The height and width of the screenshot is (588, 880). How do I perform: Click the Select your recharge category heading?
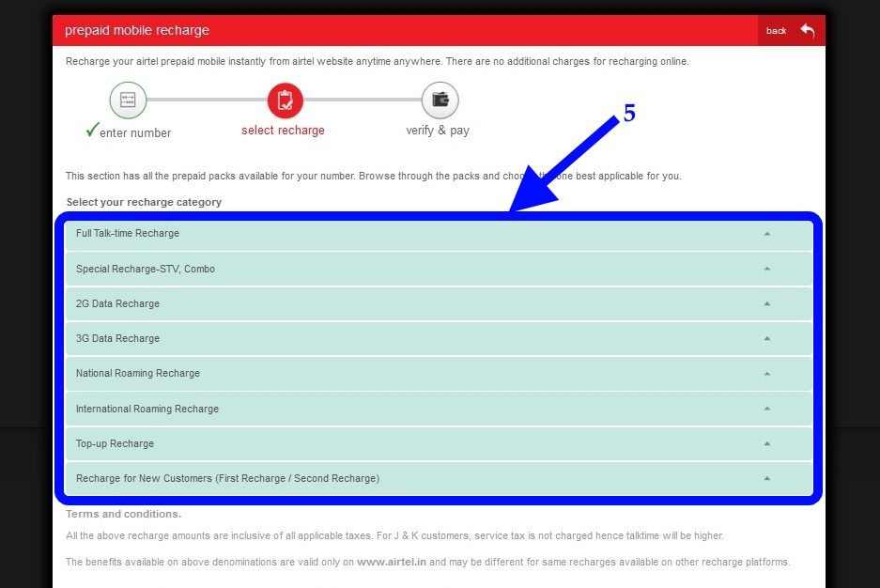click(144, 202)
